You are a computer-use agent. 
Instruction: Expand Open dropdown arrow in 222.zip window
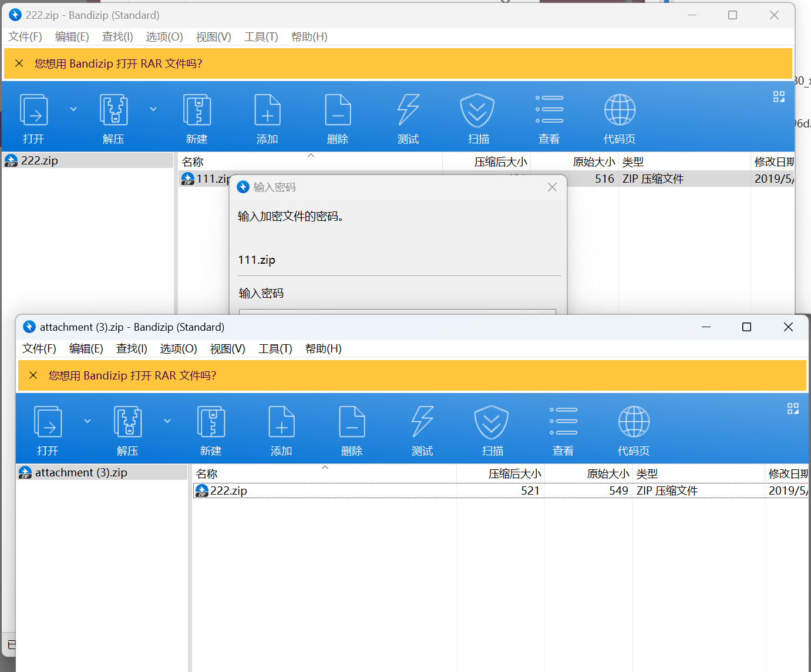(x=73, y=109)
